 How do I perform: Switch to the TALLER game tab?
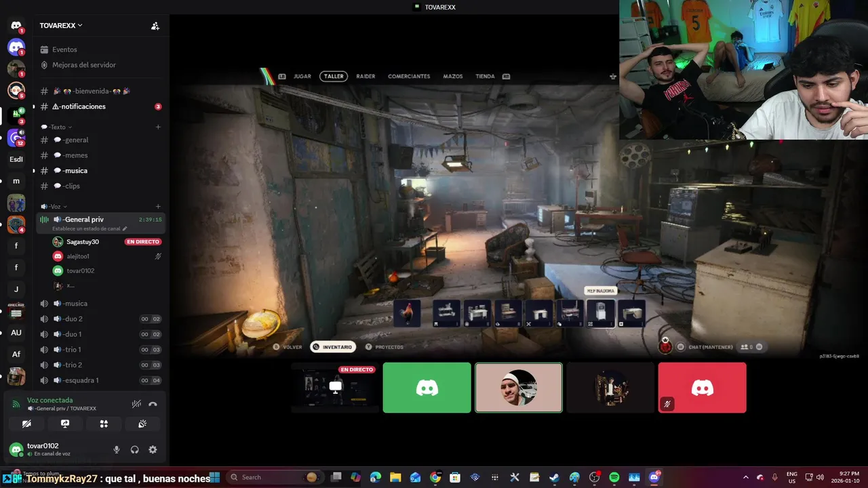[334, 77]
